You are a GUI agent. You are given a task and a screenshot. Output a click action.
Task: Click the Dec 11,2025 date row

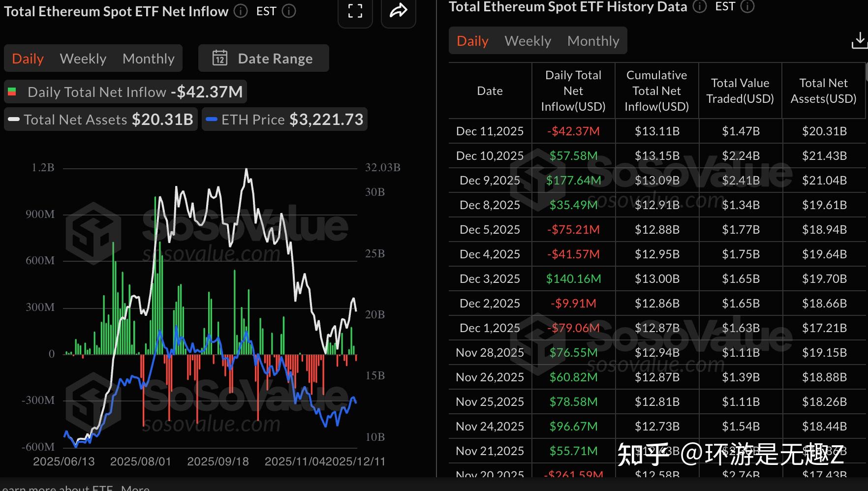coord(490,131)
